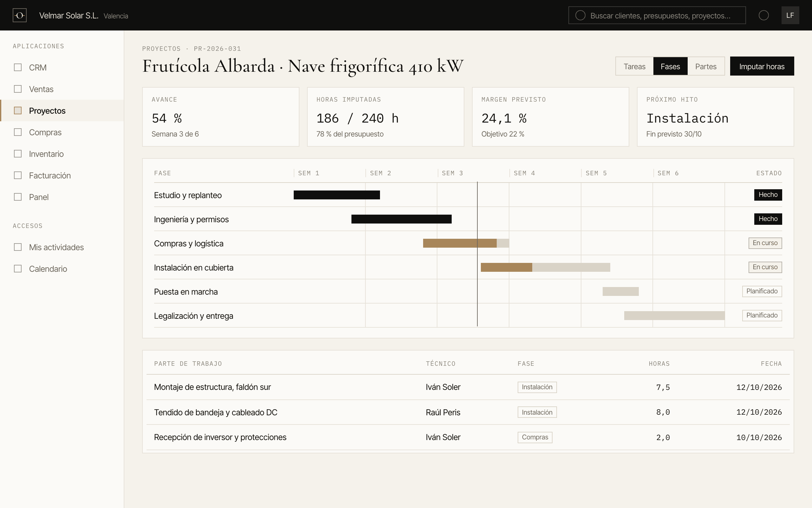Open the LF user avatar
The width and height of the screenshot is (812, 508).
(x=790, y=16)
